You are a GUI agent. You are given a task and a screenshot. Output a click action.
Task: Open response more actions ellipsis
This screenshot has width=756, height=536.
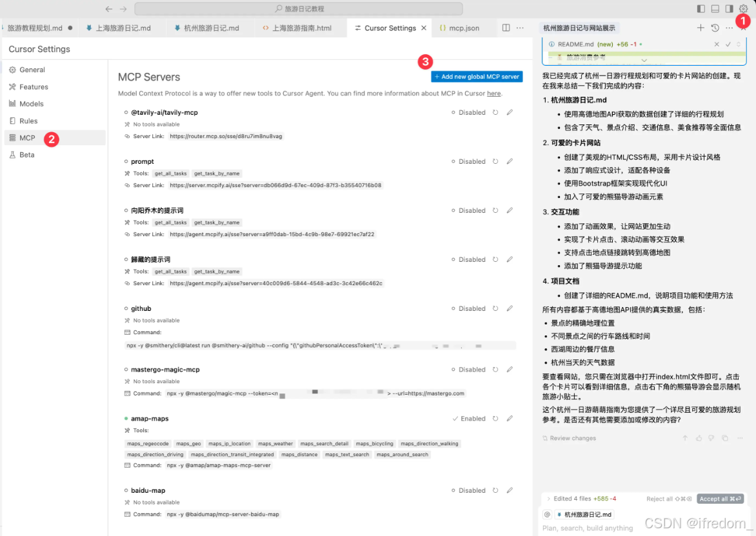point(740,438)
